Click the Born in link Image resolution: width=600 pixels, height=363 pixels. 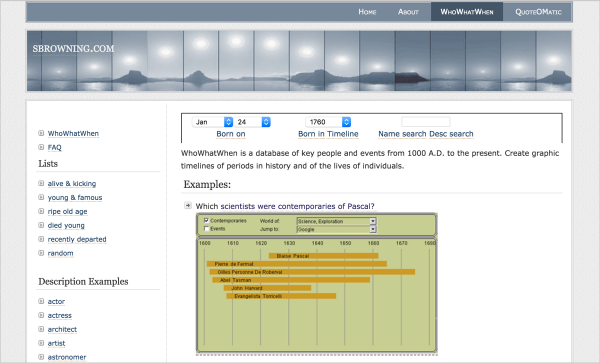coord(311,134)
